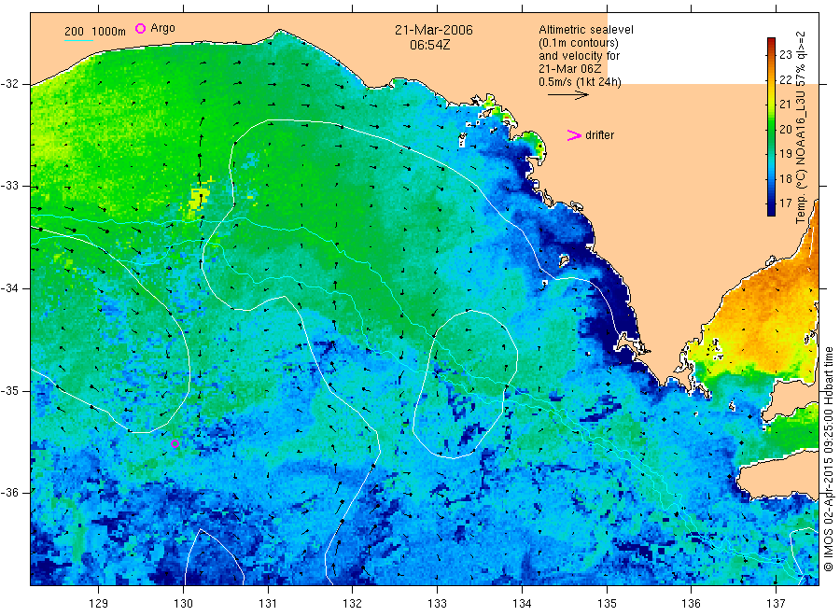This screenshot has height=616, width=840.
Task: Click the '131' longitude axis label
Action: coord(268,604)
